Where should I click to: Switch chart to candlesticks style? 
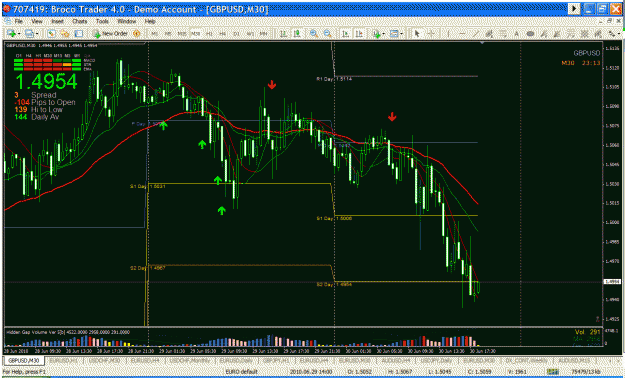(297, 34)
